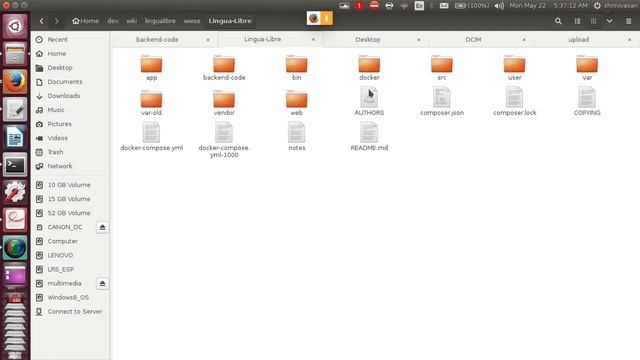Close the upload tab
The image size is (640, 360).
click(x=629, y=40)
